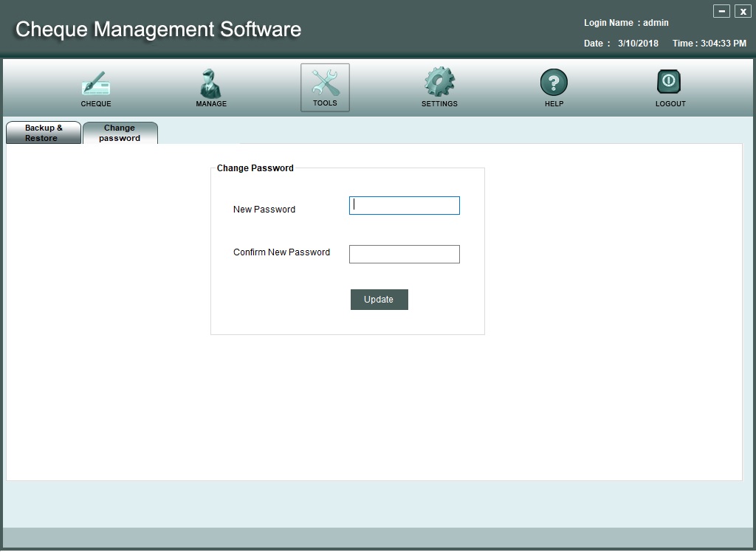Click the Help question mark icon
The width and height of the screenshot is (756, 552).
[554, 83]
